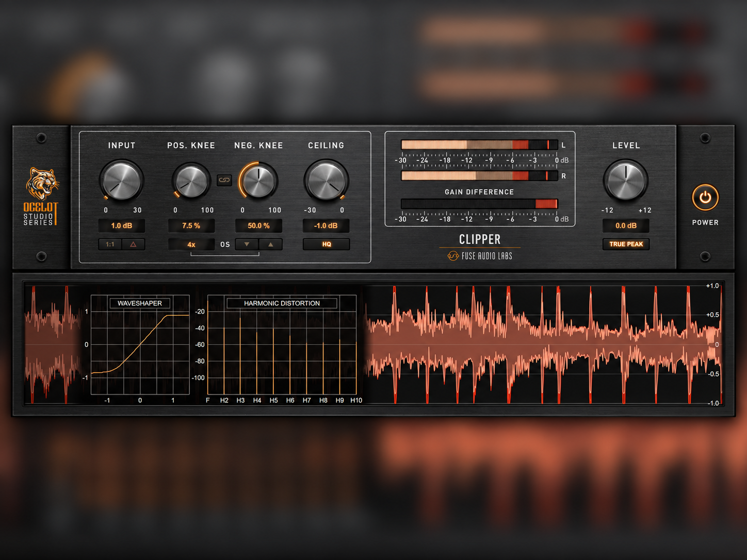Click the GAIN DIFFERENCE label
Screen dimensions: 747x560
coord(479,192)
